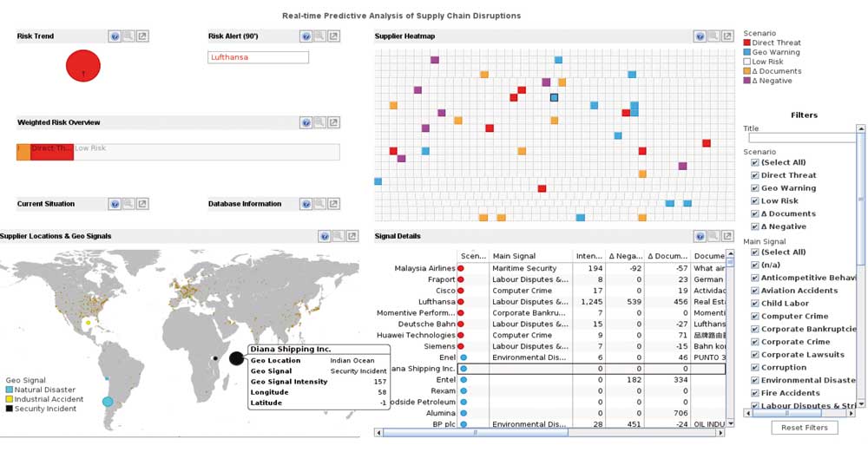Image resolution: width=868 pixels, height=452 pixels.
Task: Select the black-outlined blue heatmap cell
Action: pyautogui.click(x=554, y=97)
